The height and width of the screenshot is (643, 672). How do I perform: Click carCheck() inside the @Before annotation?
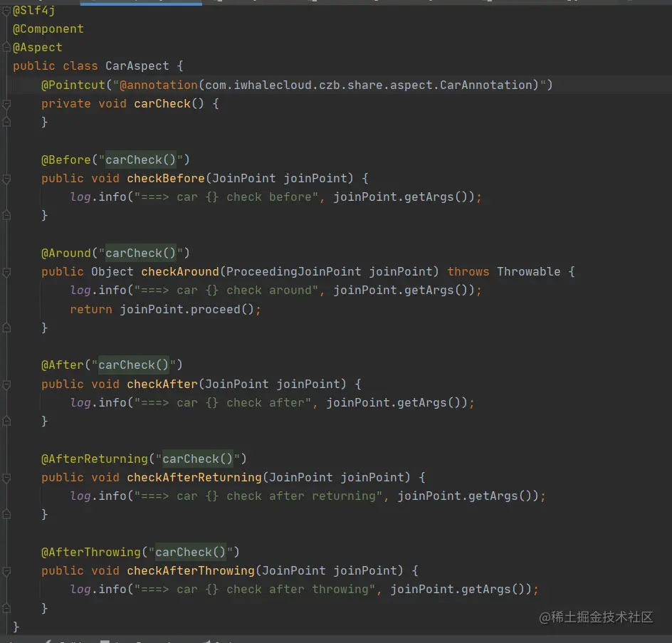pos(140,160)
